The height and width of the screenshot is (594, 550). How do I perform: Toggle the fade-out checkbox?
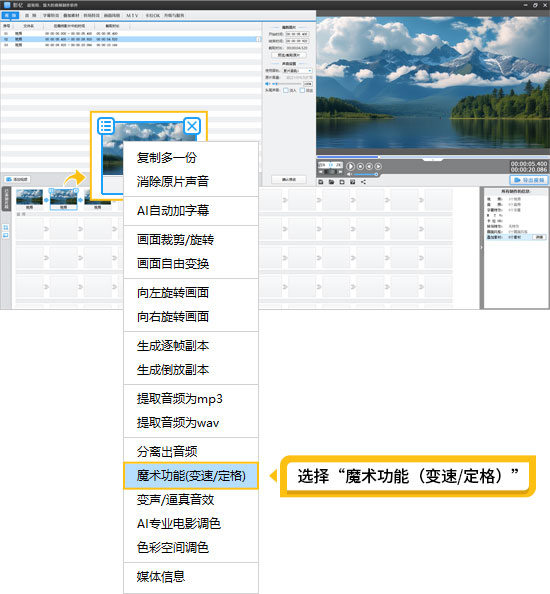coord(302,91)
